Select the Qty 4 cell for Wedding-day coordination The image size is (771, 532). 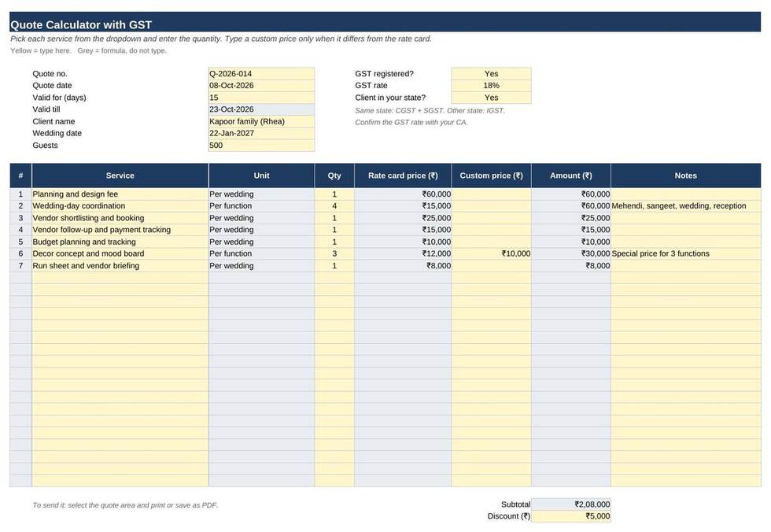pyautogui.click(x=334, y=206)
